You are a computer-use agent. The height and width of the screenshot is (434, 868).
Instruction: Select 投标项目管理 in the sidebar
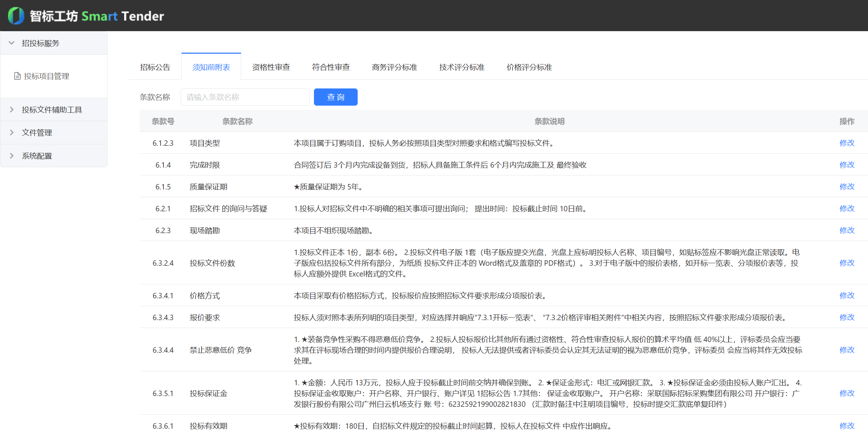point(47,76)
